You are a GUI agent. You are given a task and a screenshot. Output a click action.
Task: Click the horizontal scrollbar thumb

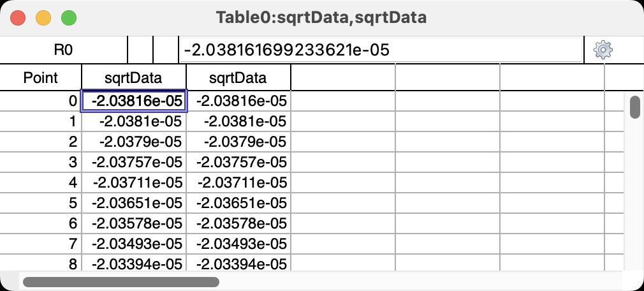point(121,282)
